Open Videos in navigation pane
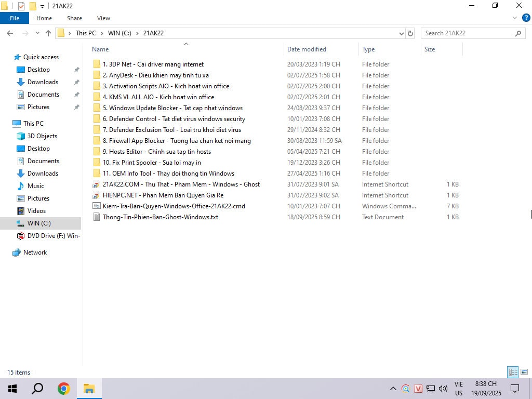This screenshot has width=532, height=399. (x=36, y=211)
